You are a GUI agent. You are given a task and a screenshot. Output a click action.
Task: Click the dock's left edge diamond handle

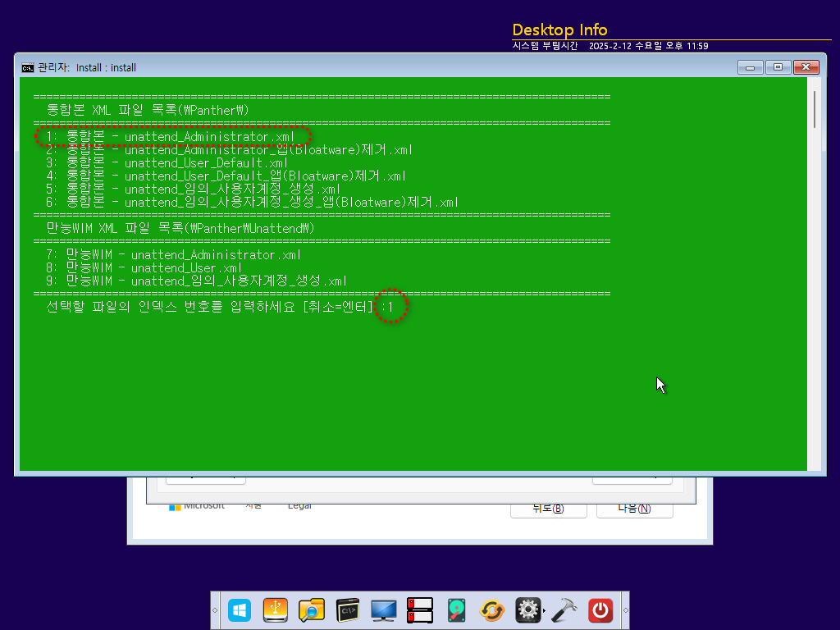coord(215,610)
